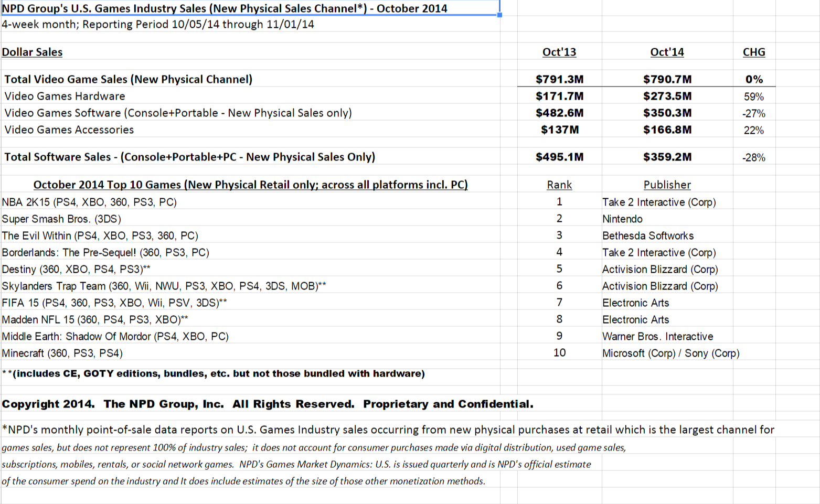Select Electronic Arts publisher for Madden
The image size is (820, 504).
[x=635, y=319]
